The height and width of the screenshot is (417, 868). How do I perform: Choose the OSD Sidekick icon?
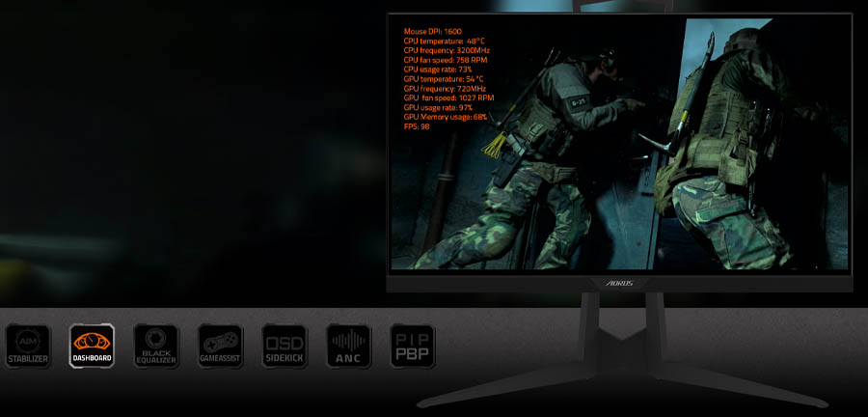click(x=285, y=347)
